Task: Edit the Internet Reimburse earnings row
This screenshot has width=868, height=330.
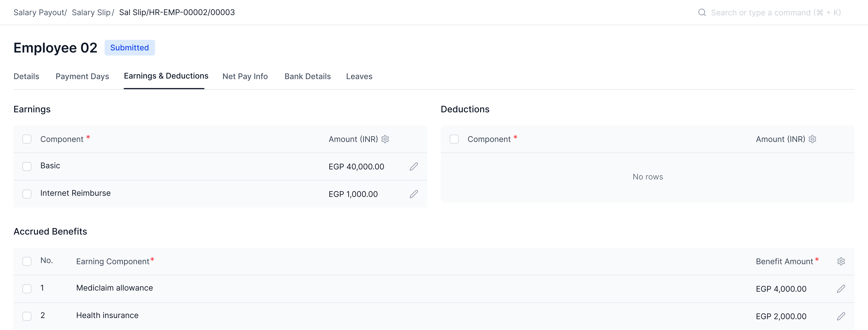Action: pos(414,194)
